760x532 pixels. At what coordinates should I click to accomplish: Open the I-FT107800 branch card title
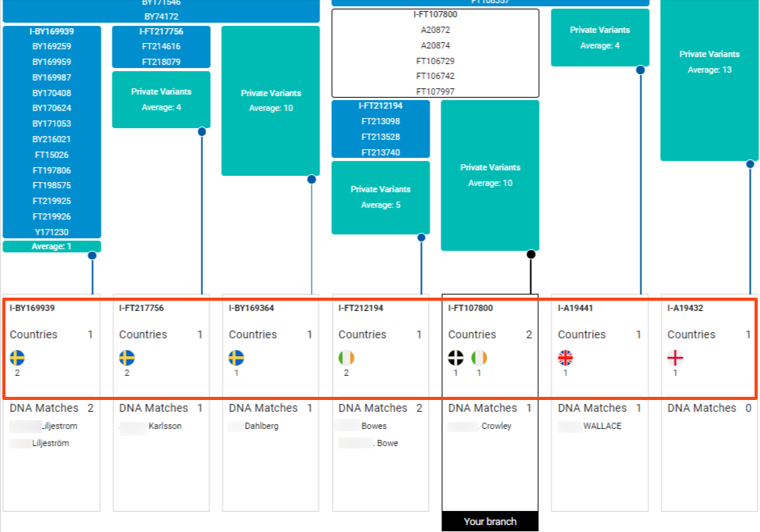coord(470,308)
